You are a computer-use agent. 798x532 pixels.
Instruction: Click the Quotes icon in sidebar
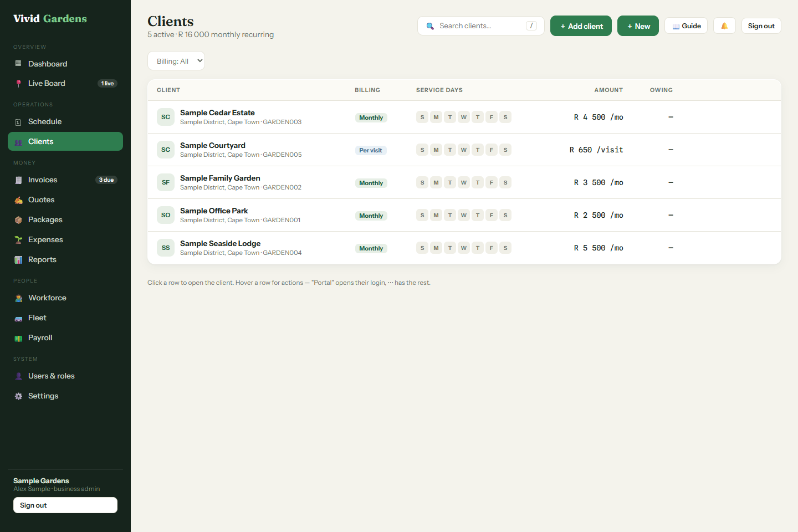(x=18, y=200)
